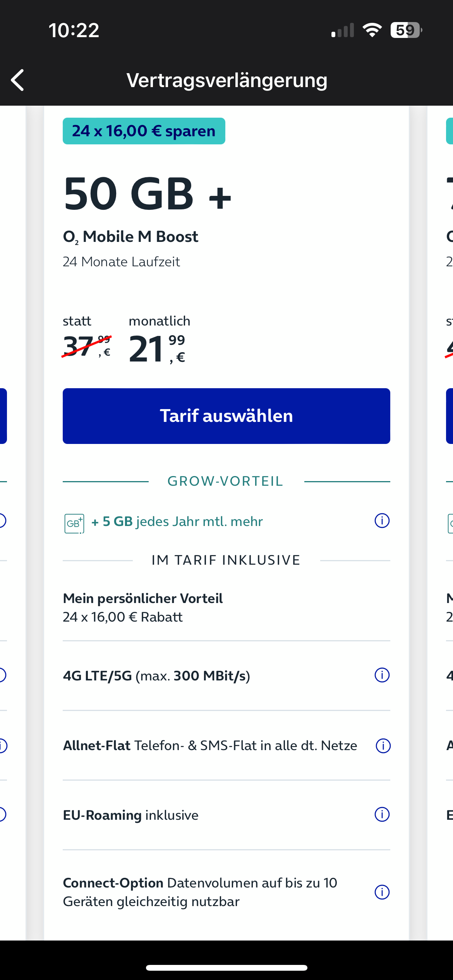Tap the crossed-out 37,99 € price

pos(87,346)
